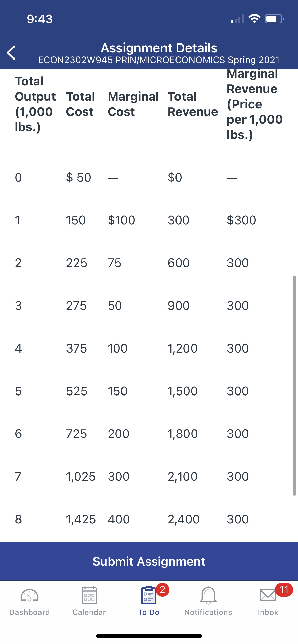
Task: Tap the red To Do badge 2
Action: [162, 590]
